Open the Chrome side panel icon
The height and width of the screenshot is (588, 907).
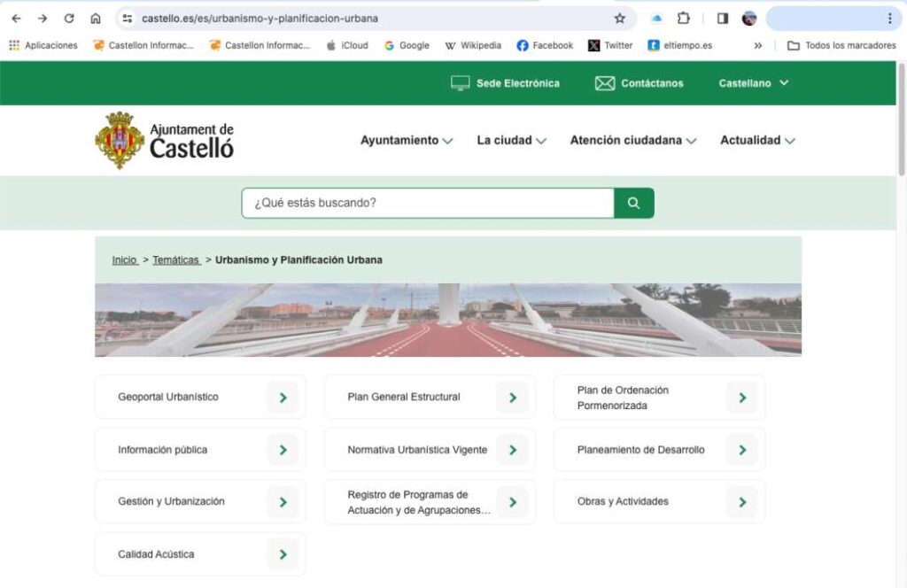point(722,19)
